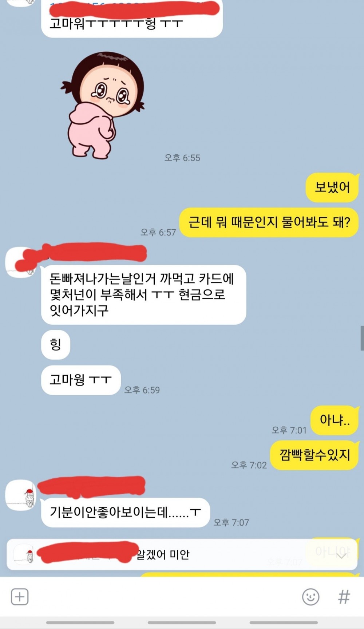Tap the yellow 아냐.. bubble
This screenshot has height=629, width=364.
pyautogui.click(x=335, y=420)
